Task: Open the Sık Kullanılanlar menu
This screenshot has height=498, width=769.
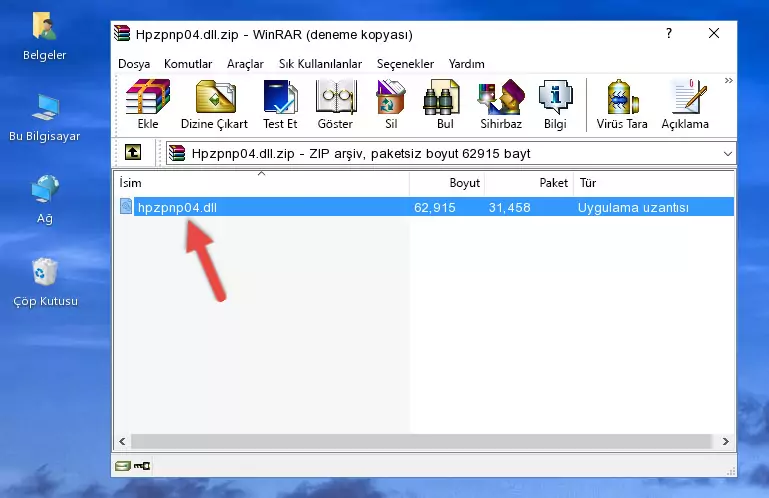Action: coord(320,64)
